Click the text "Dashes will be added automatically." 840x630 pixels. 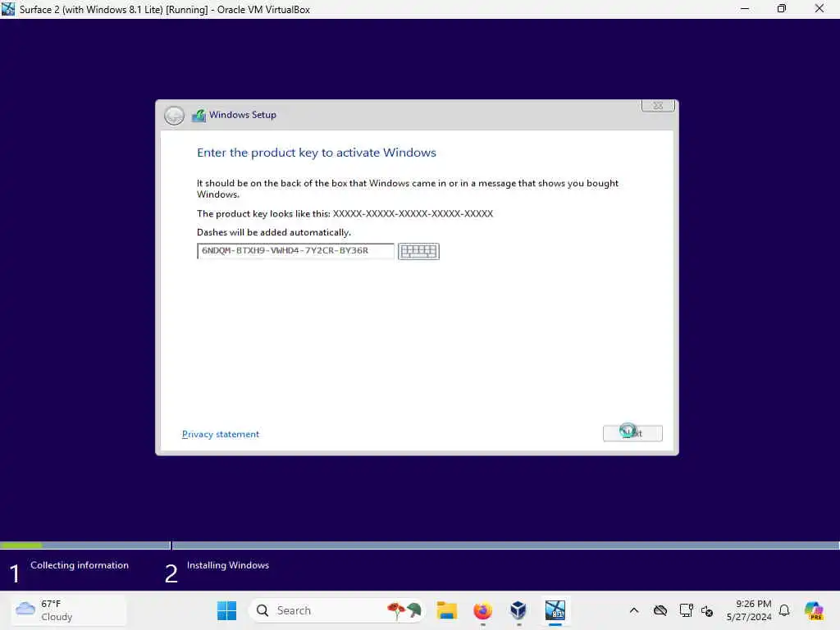[x=274, y=232]
